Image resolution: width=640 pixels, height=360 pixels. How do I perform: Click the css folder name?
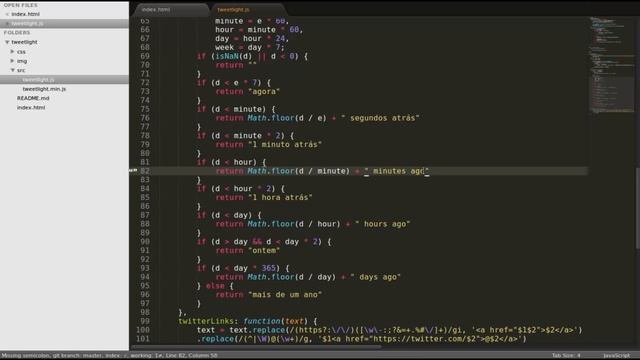[x=21, y=52]
